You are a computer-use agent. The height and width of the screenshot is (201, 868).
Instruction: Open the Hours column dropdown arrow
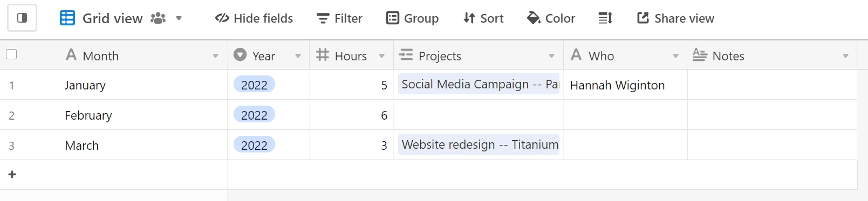381,56
